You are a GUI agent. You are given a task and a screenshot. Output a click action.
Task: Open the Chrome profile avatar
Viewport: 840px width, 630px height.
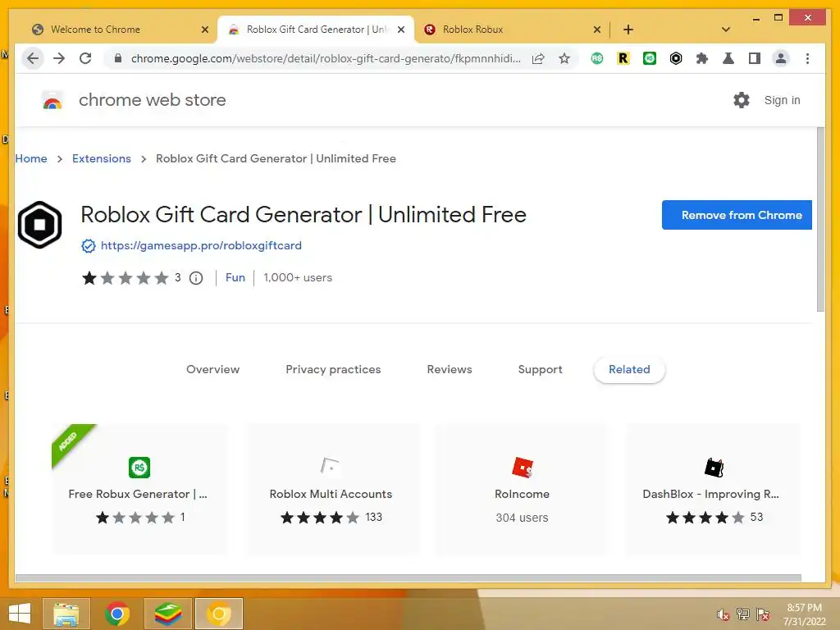(781, 58)
